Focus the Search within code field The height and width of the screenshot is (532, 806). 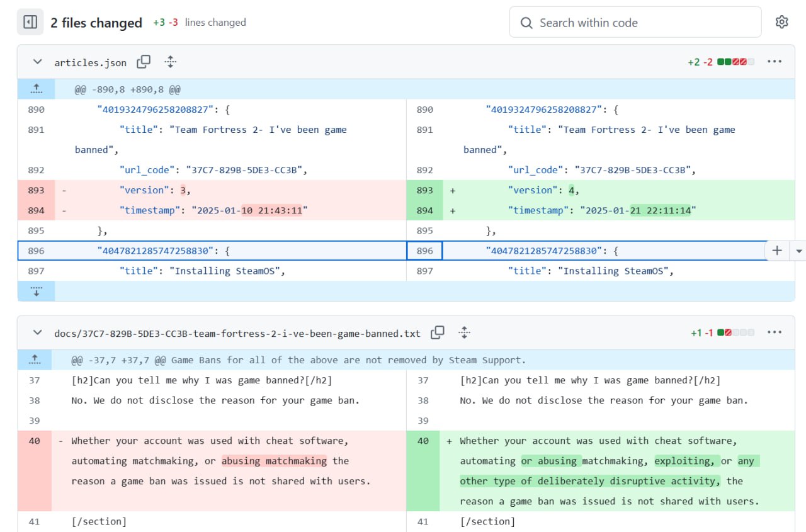coord(635,23)
